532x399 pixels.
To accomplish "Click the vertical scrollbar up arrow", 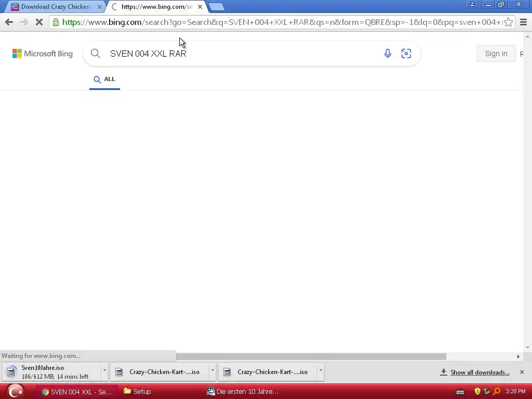I will 527,36.
